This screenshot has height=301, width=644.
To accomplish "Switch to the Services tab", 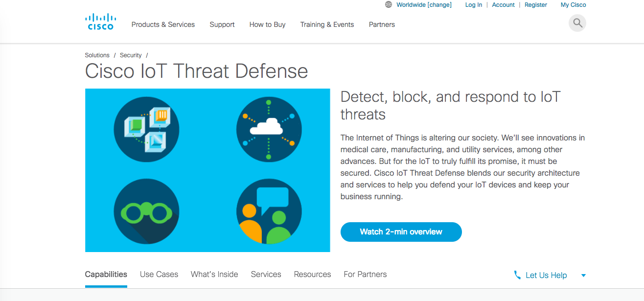I will point(266,275).
